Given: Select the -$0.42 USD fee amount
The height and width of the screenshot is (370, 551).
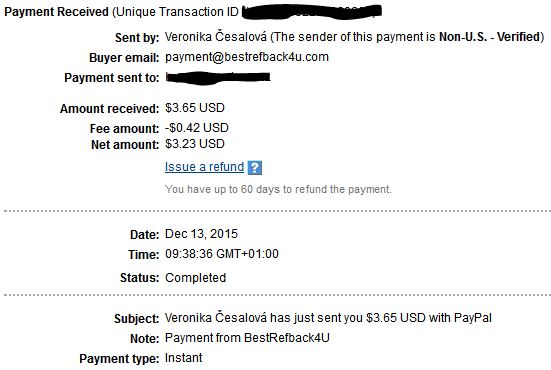Looking at the screenshot, I should (197, 128).
